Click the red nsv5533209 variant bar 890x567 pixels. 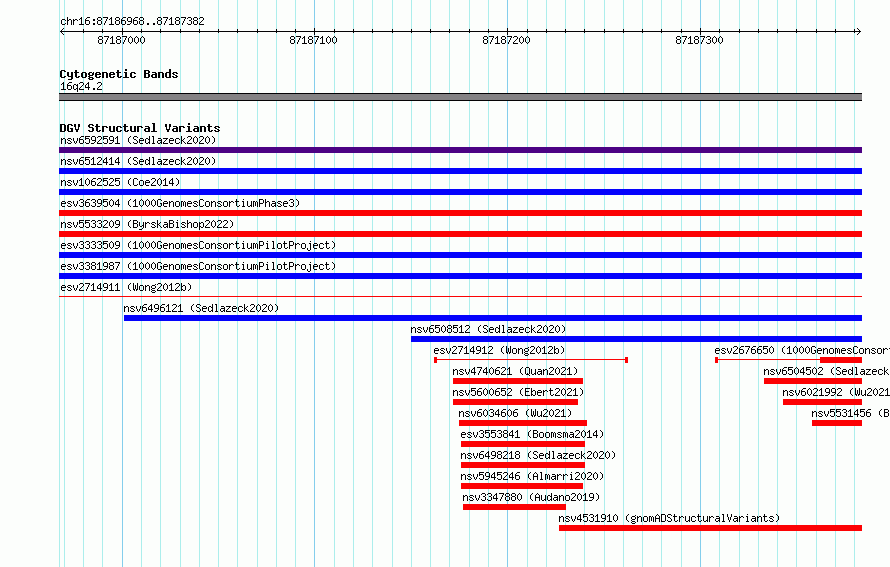[460, 234]
